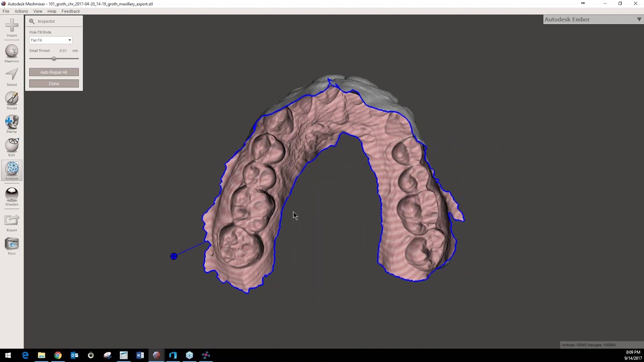This screenshot has width=644, height=362.
Task: Open the File menu
Action: click(6, 11)
